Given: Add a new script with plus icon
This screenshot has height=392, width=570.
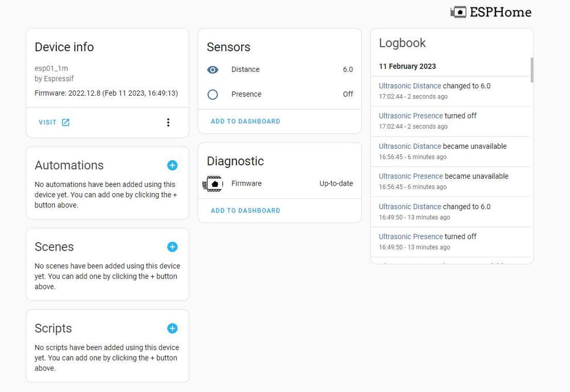Looking at the screenshot, I should click(x=172, y=328).
